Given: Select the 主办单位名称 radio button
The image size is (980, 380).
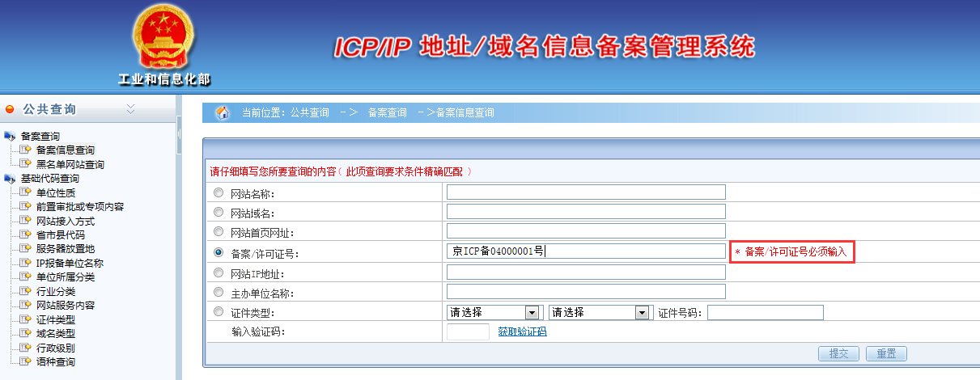Looking at the screenshot, I should coord(218,292).
